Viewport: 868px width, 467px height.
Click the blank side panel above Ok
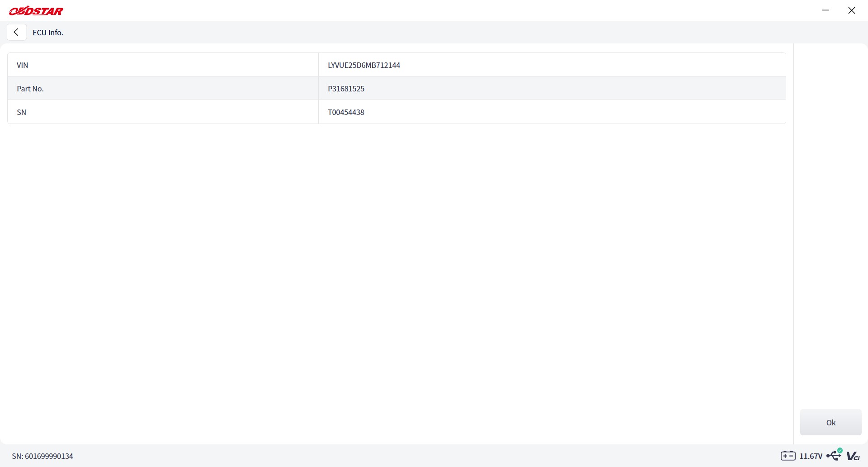(830, 226)
